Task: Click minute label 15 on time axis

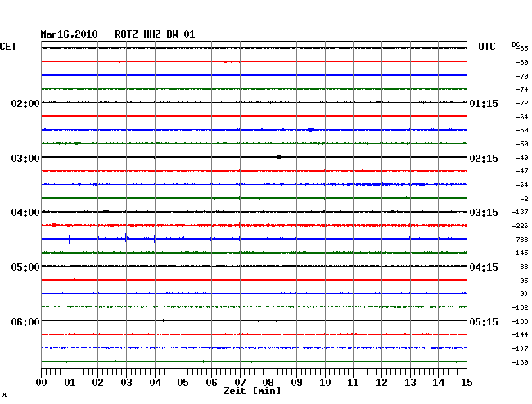Action: pyautogui.click(x=467, y=383)
